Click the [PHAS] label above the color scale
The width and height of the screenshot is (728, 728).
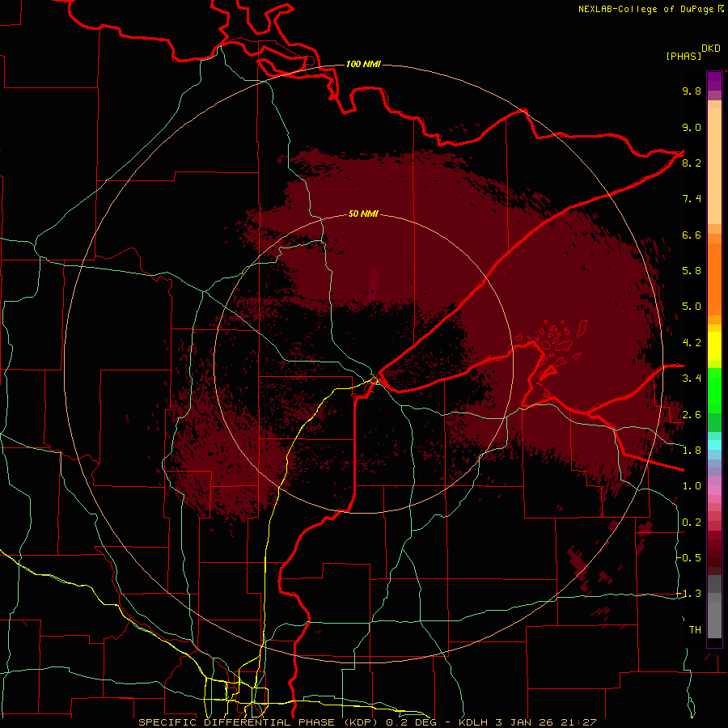click(x=684, y=56)
